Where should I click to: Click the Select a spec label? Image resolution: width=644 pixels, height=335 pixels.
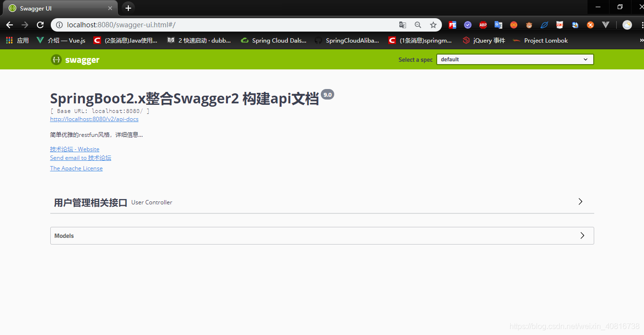pyautogui.click(x=416, y=60)
